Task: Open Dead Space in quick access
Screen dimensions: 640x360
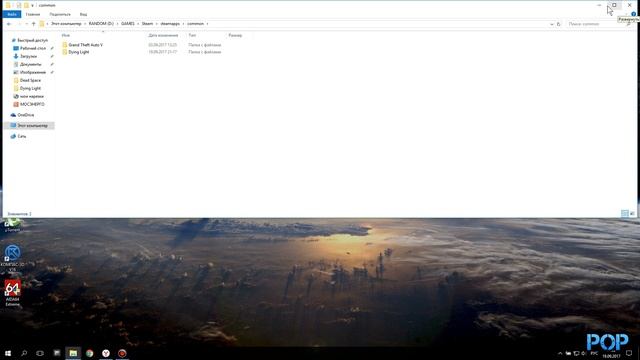Action: tap(30, 80)
